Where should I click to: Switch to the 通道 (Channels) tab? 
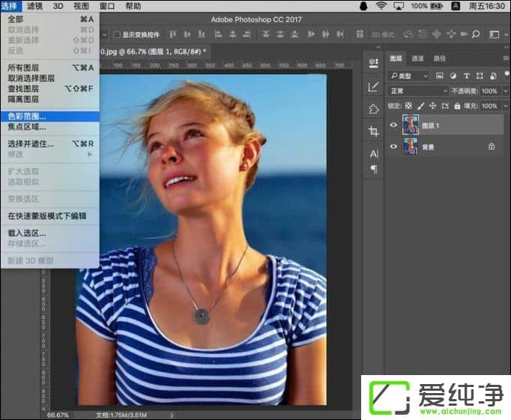[417, 58]
